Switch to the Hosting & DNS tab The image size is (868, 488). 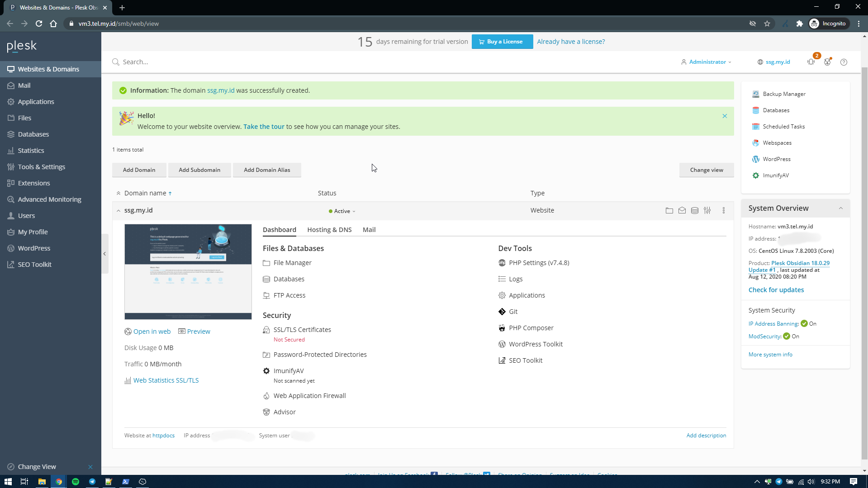329,230
